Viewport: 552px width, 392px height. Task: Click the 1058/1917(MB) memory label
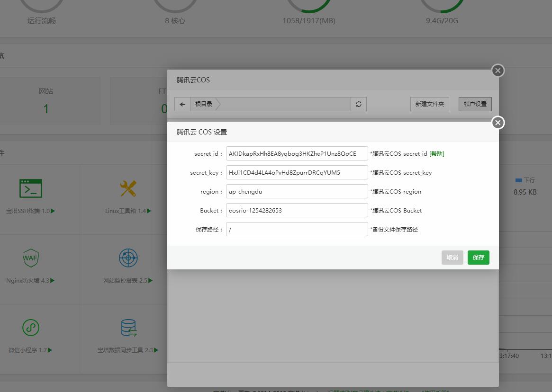point(309,21)
